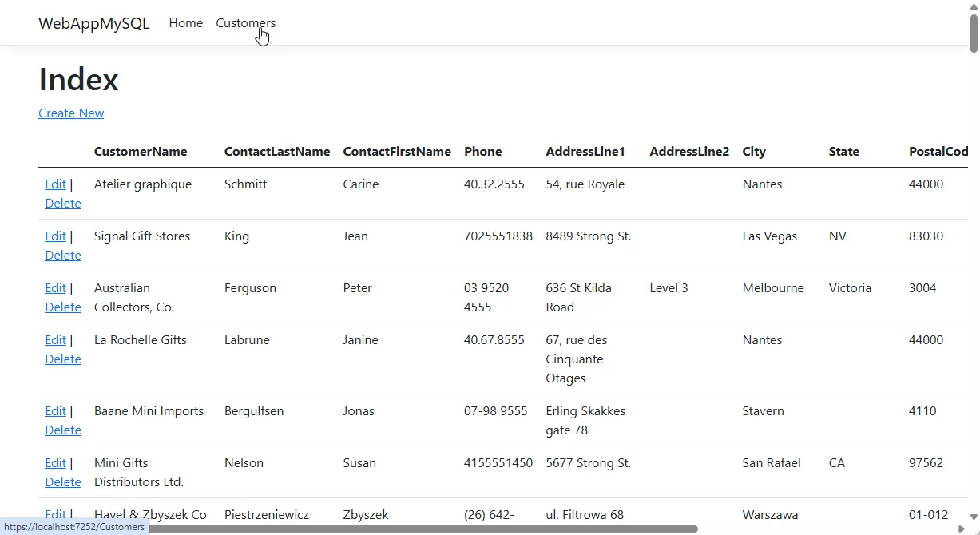Viewport: 980px width, 535px height.
Task: Edit the Baane Mini Imports row
Action: coord(55,411)
